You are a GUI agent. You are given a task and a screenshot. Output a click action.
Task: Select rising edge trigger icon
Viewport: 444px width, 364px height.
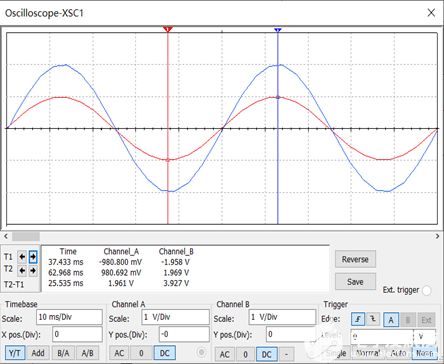358,319
